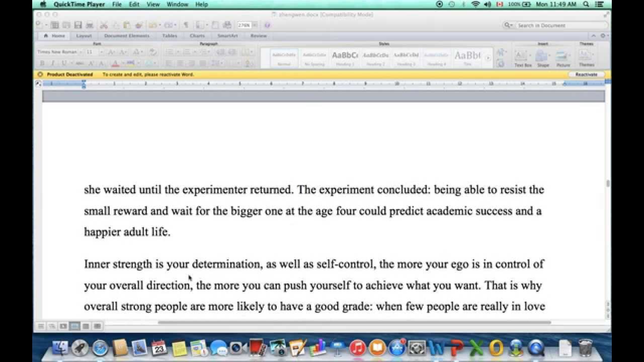
Task: Click the Word Help purple question icon
Action: 267,25
